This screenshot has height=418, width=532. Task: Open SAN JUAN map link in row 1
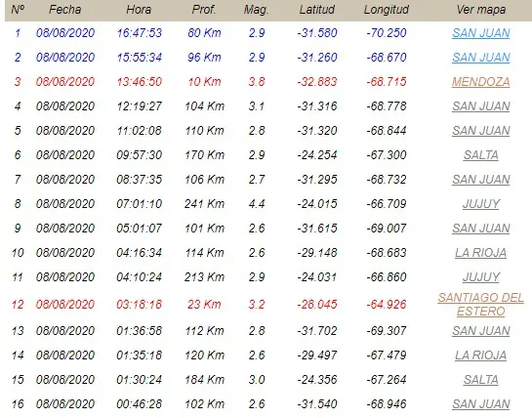[x=481, y=33]
